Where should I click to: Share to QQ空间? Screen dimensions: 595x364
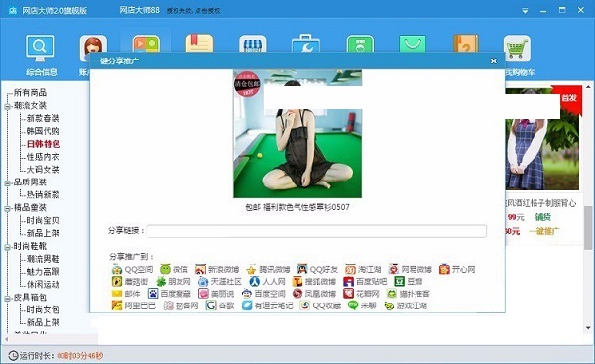(x=133, y=269)
